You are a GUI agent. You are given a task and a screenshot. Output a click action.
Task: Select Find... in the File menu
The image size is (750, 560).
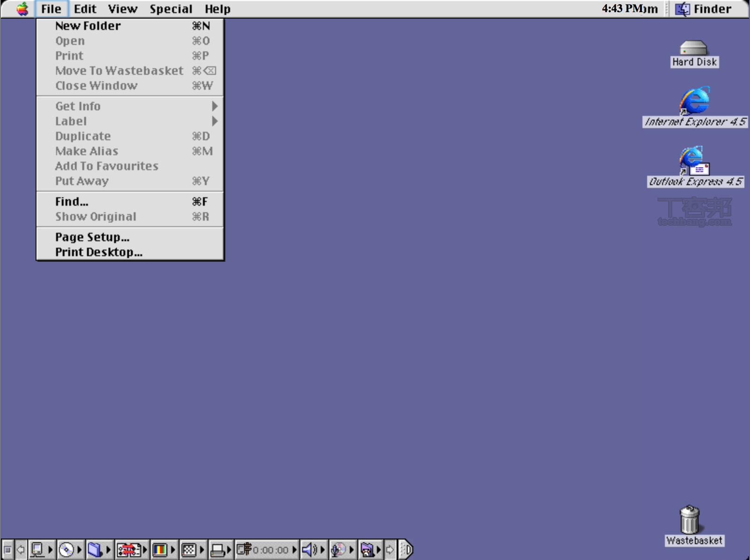point(72,201)
